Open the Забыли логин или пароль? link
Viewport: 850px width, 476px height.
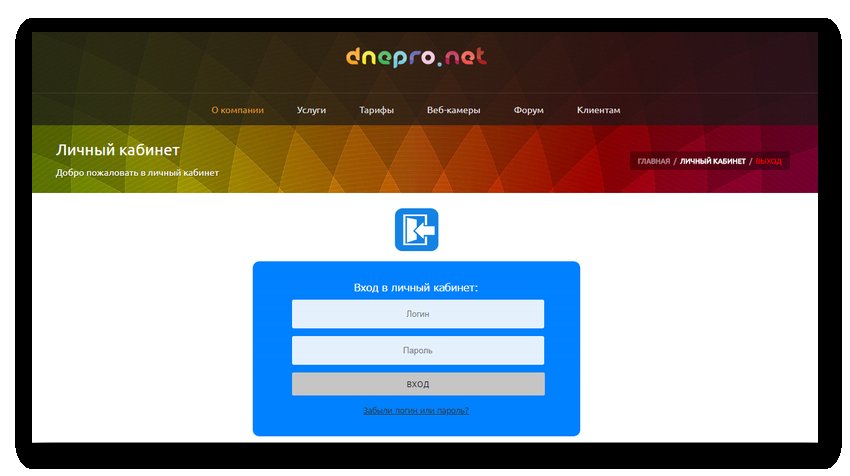coord(416,411)
